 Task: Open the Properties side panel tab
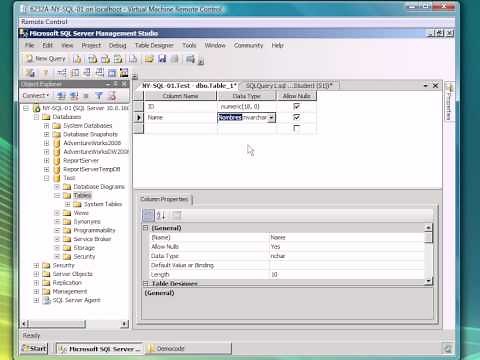[449, 102]
